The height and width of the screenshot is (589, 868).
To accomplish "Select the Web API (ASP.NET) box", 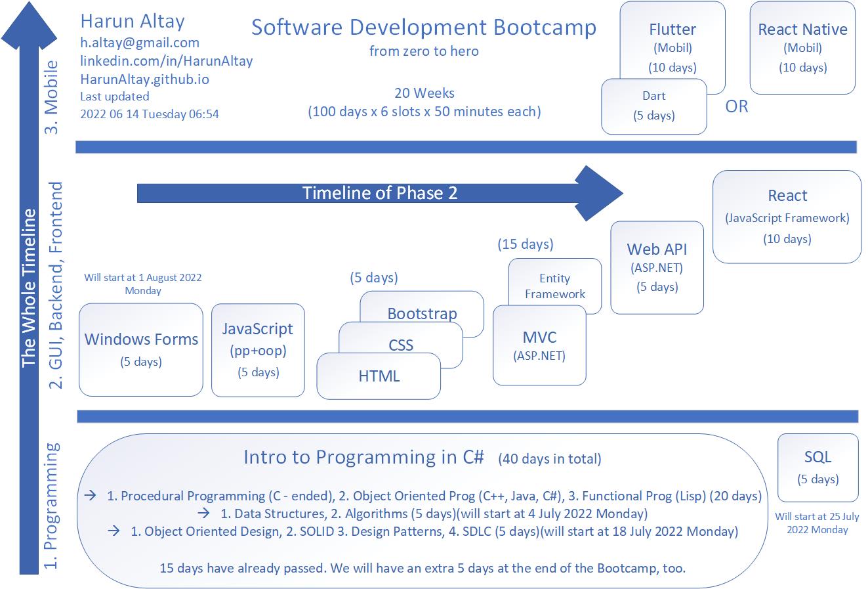I will 657,267.
